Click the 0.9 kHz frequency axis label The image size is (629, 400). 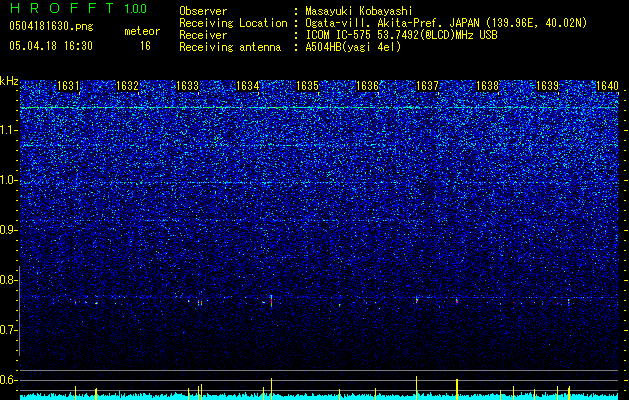9,230
